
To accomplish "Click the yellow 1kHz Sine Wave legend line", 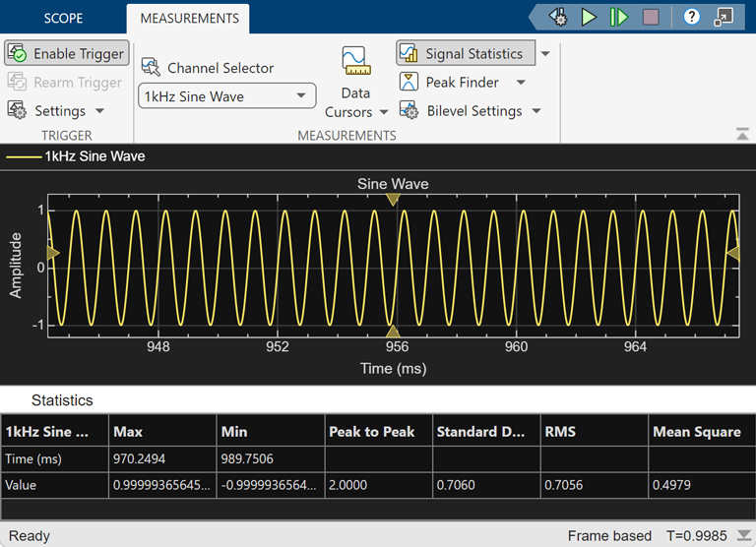I will click(24, 156).
